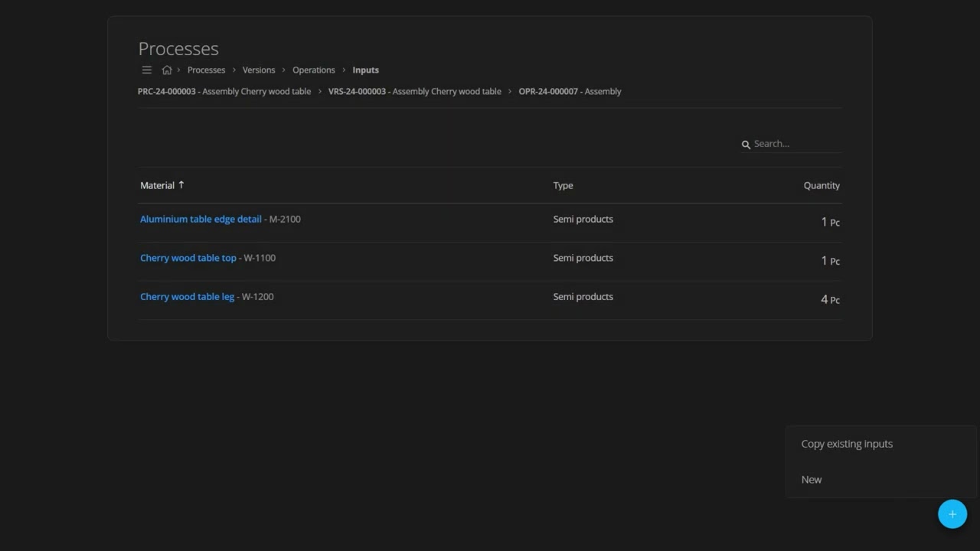Viewport: 980px width, 551px height.
Task: Sort by the Type column header
Action: [563, 185]
